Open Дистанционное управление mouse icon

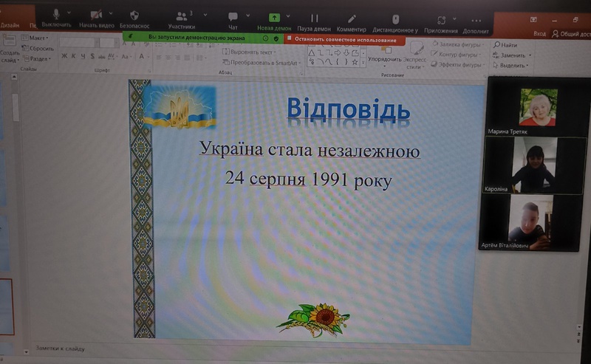point(395,24)
